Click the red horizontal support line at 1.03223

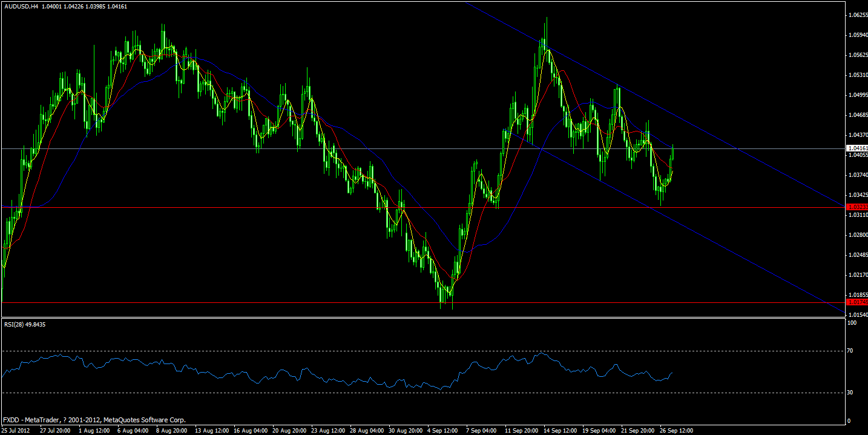coord(363,207)
